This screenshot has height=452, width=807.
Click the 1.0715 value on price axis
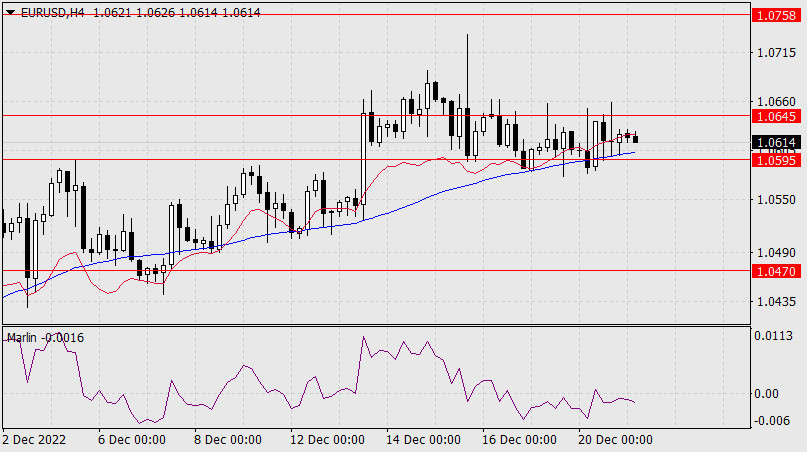(777, 52)
